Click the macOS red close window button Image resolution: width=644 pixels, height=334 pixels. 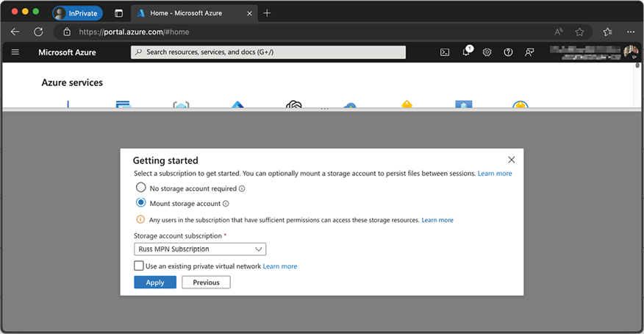tap(15, 12)
